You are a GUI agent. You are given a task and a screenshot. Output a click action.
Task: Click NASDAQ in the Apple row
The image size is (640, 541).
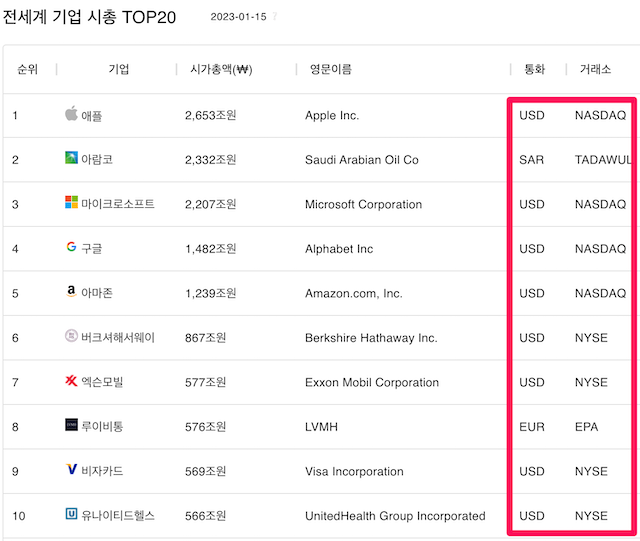coord(600,115)
